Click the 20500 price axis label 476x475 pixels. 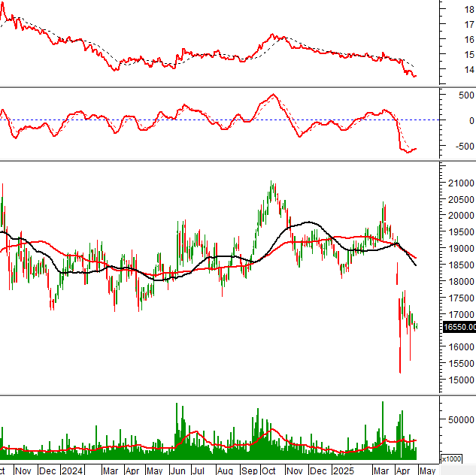click(461, 200)
